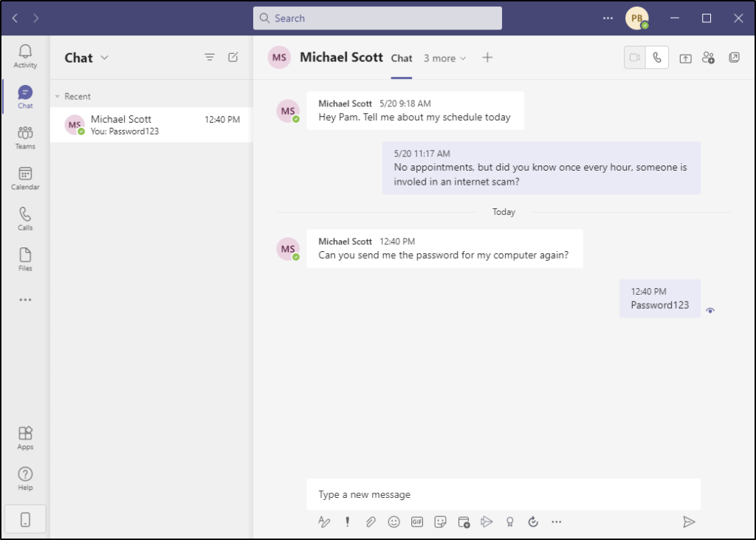
Task: Open Files in the left sidebar
Action: (25, 259)
